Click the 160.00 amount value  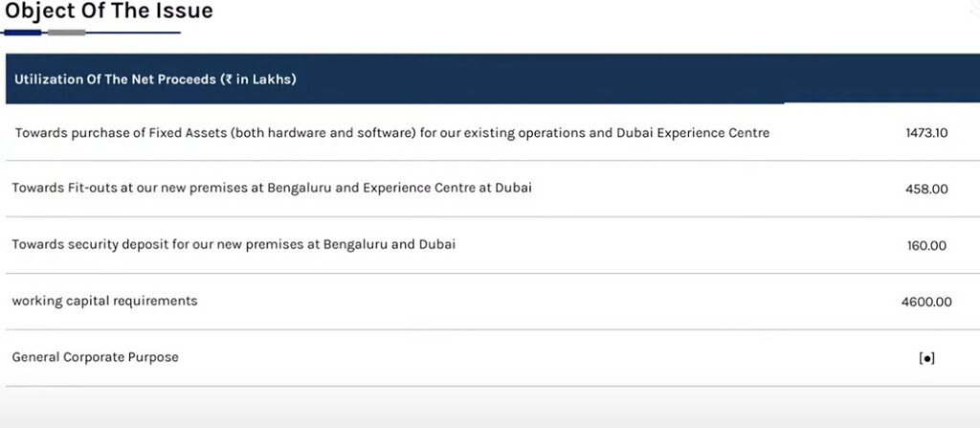pos(926,246)
